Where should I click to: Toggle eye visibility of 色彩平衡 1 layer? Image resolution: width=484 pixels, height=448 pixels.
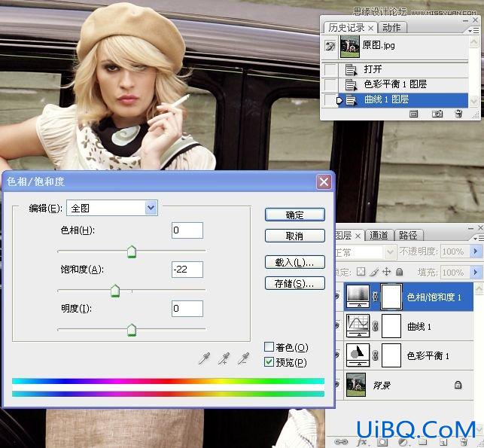tap(338, 355)
